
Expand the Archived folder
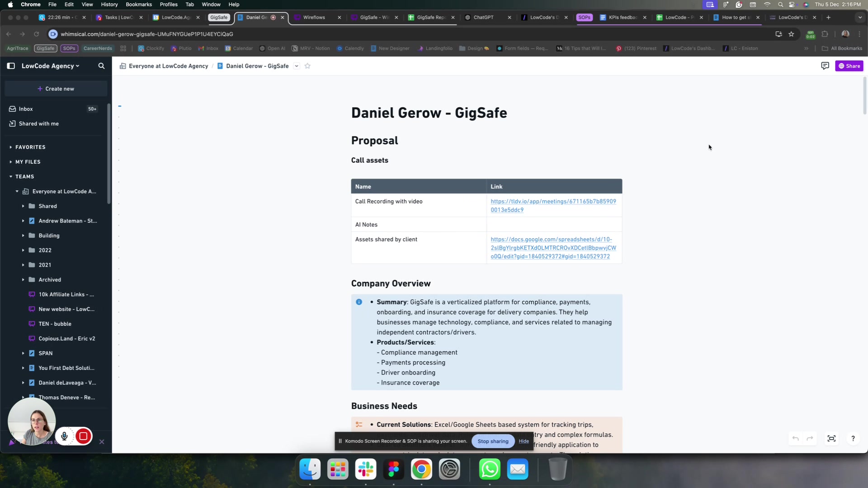pos(23,280)
